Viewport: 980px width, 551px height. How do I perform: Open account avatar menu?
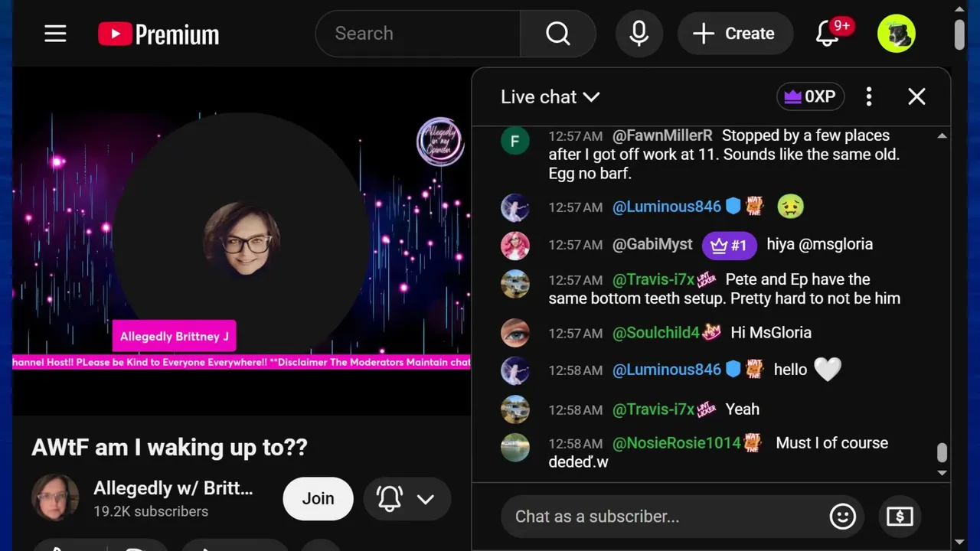897,34
